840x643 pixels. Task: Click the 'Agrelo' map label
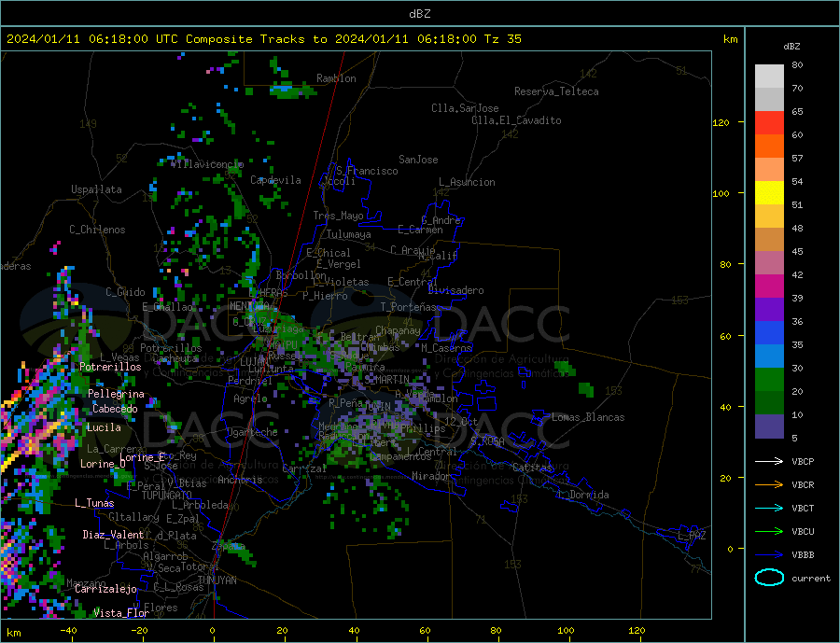(x=250, y=398)
